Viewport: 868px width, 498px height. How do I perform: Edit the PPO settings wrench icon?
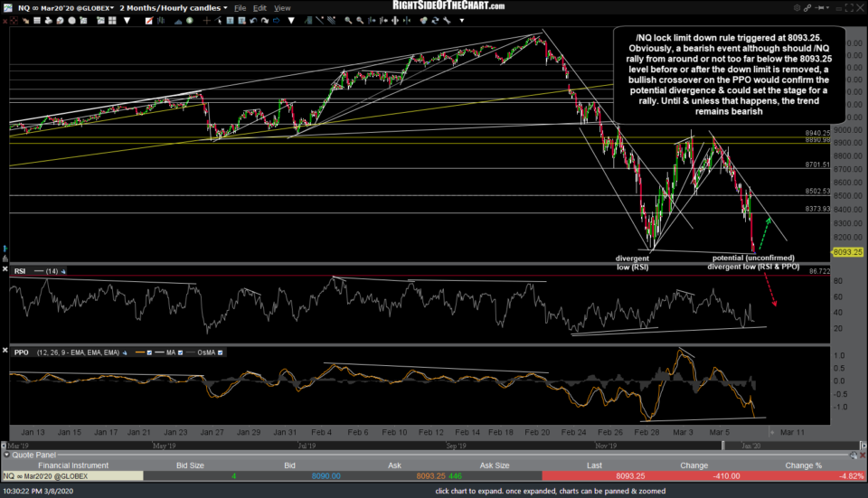pyautogui.click(x=125, y=352)
